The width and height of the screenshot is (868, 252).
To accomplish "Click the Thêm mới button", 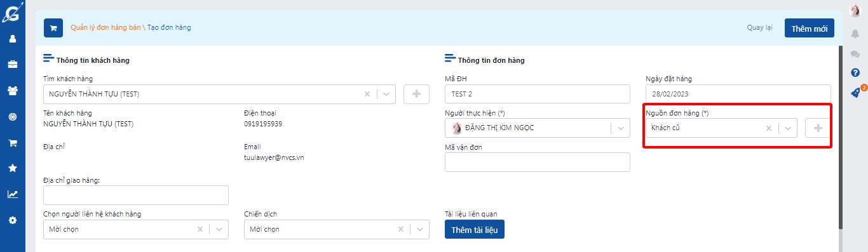I will pos(810,28).
